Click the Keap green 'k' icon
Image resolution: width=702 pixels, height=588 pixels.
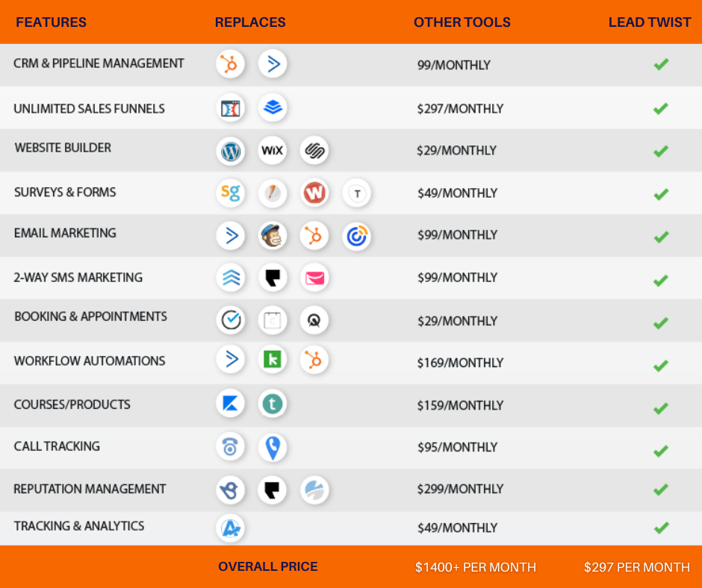tap(273, 360)
